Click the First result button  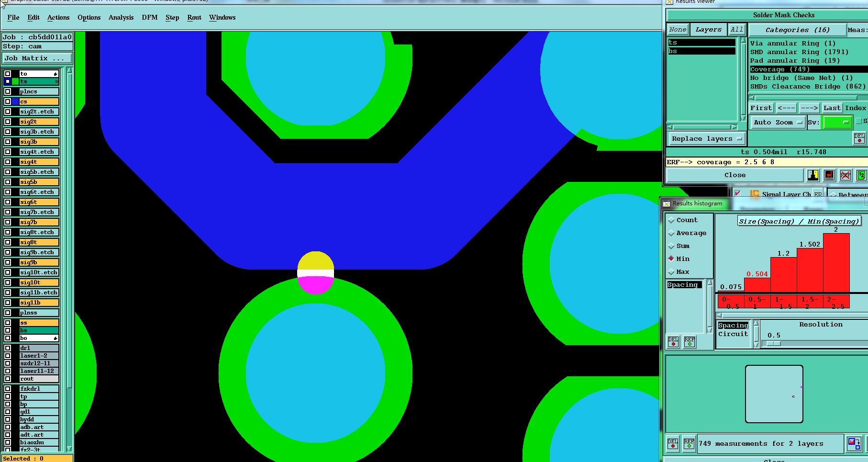tap(761, 108)
